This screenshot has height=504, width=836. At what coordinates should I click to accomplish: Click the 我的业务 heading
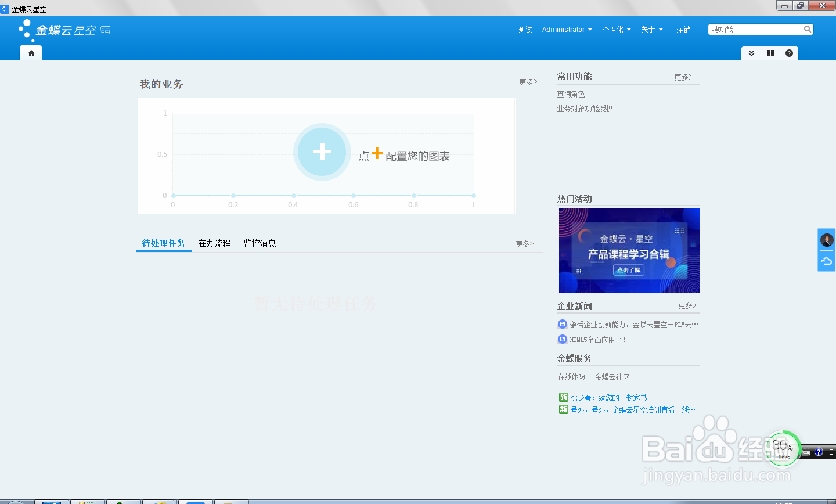pyautogui.click(x=161, y=84)
